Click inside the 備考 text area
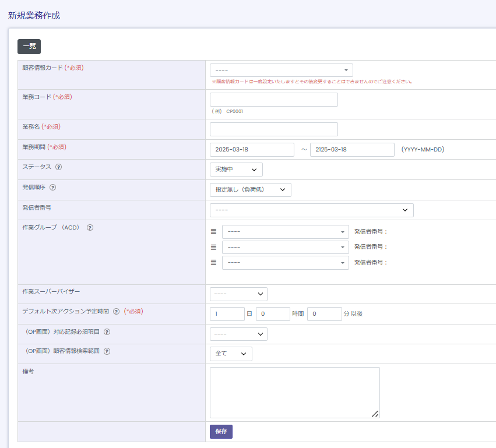 pos(294,392)
